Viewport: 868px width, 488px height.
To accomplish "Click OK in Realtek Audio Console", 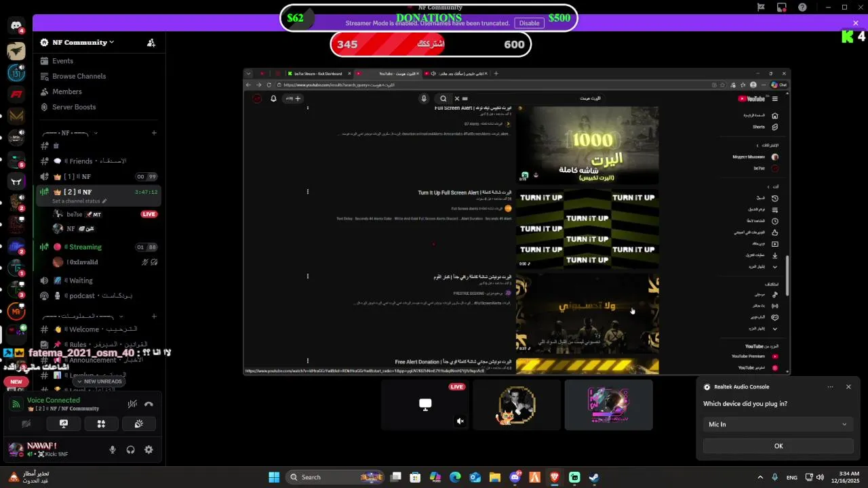I will point(778,446).
